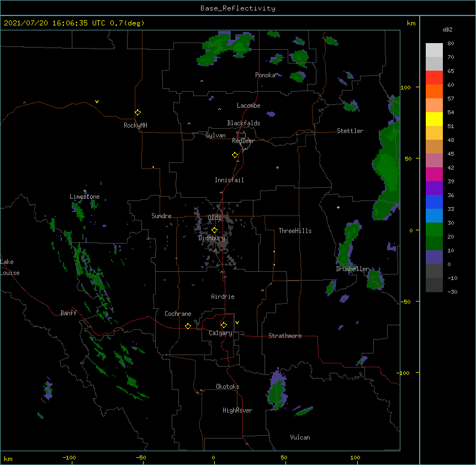Screen dimensions: 476x465
Task: Select the yellow diamond marker below Cochrane
Action: (x=188, y=326)
